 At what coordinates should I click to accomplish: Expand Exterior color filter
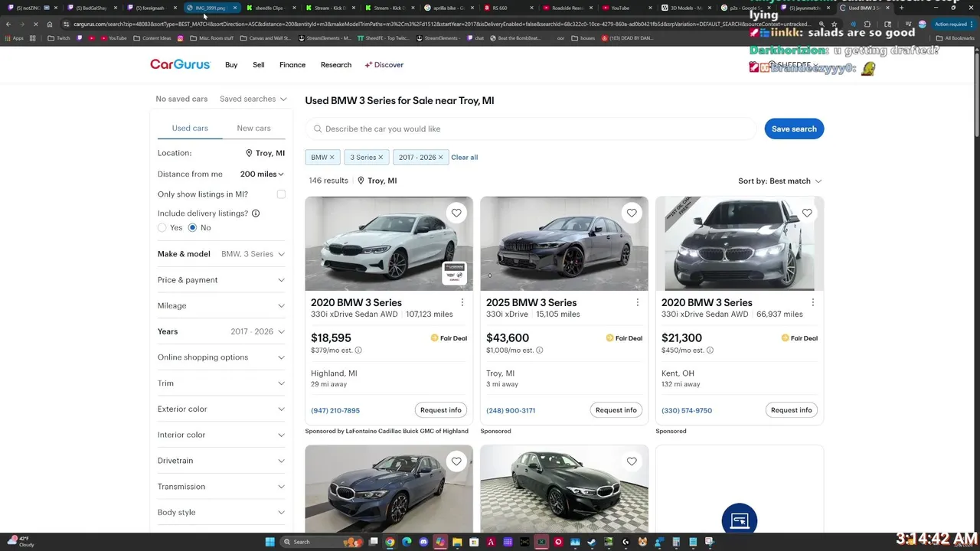point(221,409)
